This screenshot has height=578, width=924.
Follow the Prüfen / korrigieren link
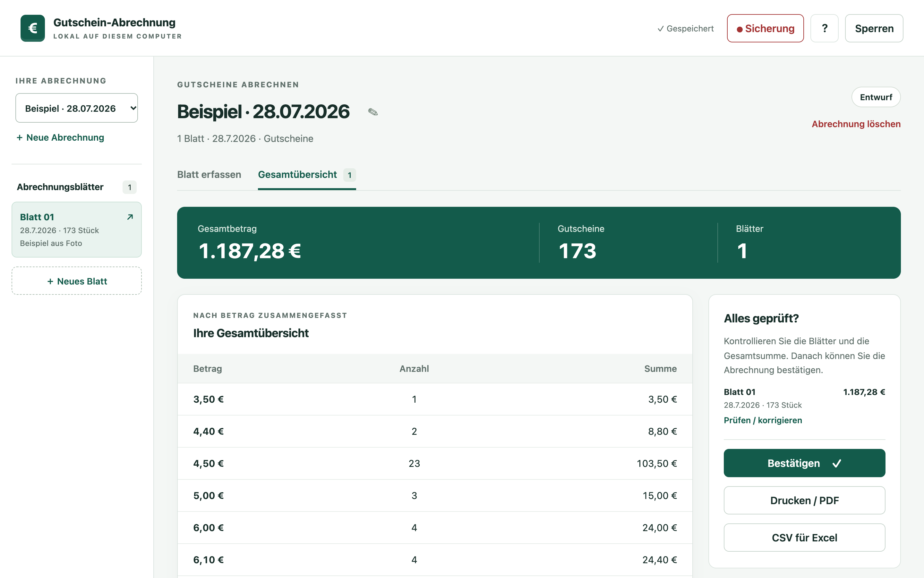(763, 420)
